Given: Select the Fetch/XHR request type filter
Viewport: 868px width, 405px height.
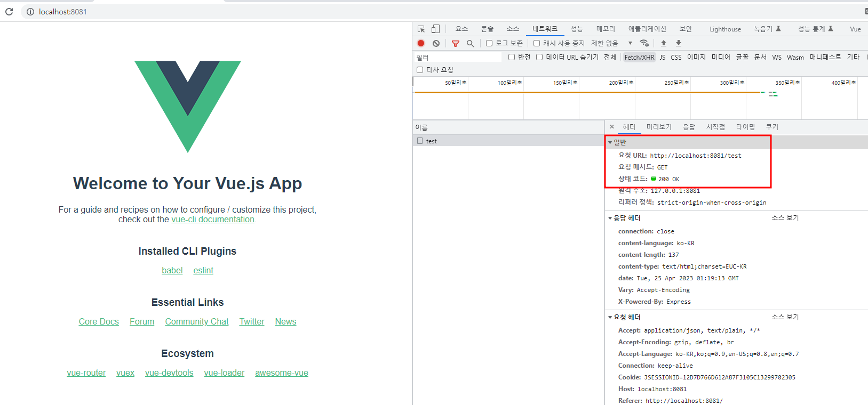Looking at the screenshot, I should [639, 57].
